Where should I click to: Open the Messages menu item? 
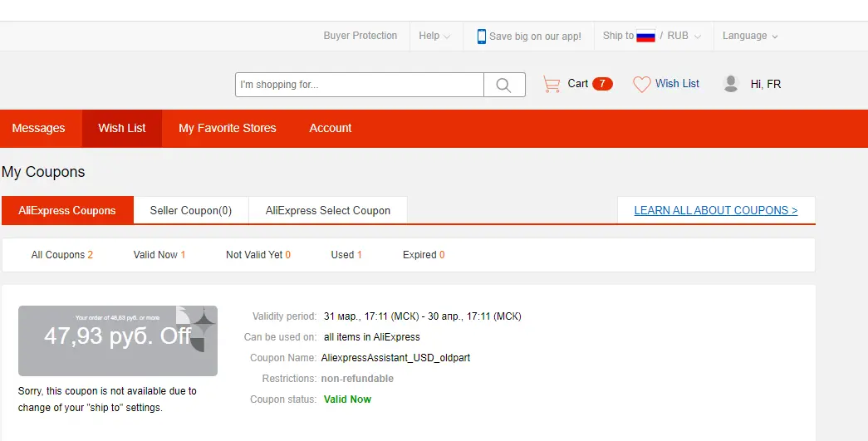tap(39, 129)
